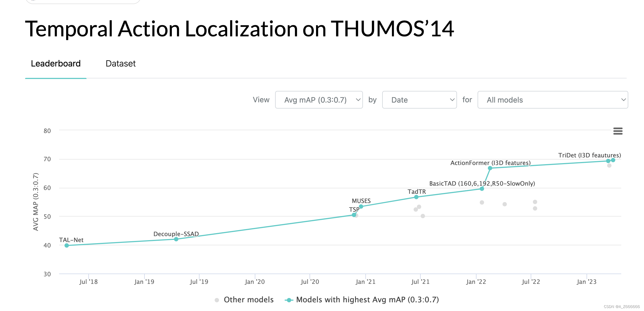Click the Jul '18 x-axis label

pos(88,282)
